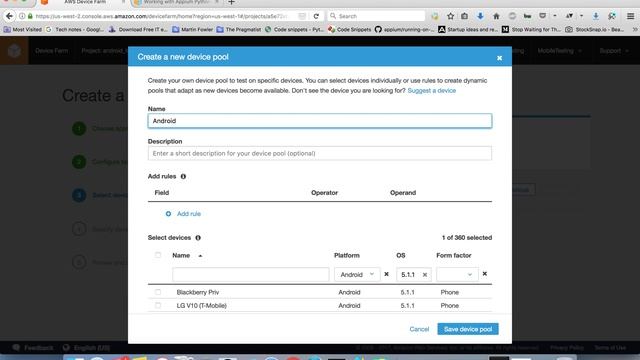Open the GitHub appium/running-on bookmark

point(404,29)
